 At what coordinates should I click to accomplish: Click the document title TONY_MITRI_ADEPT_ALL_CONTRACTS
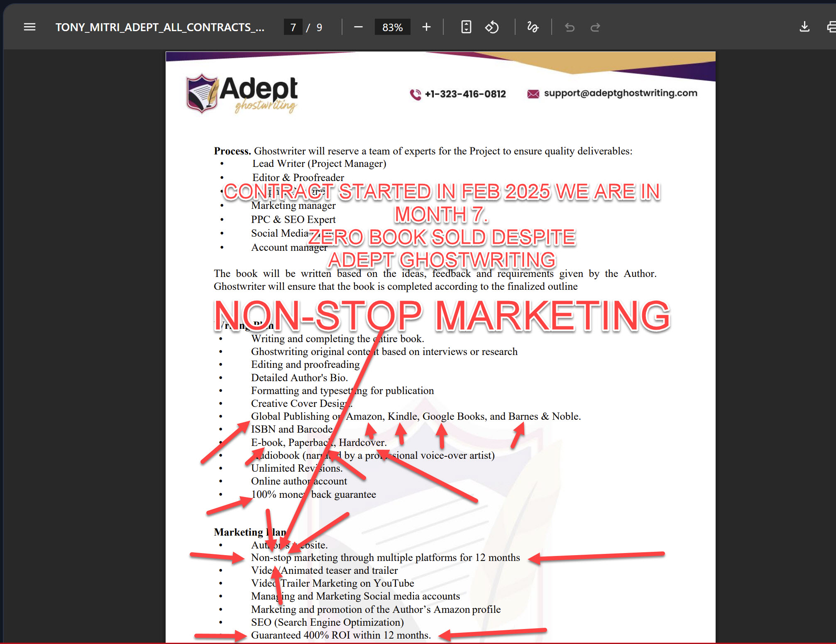[x=160, y=27]
